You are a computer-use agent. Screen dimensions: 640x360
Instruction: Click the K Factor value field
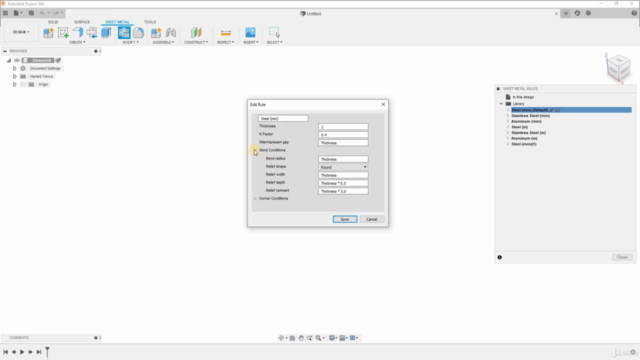pos(343,135)
